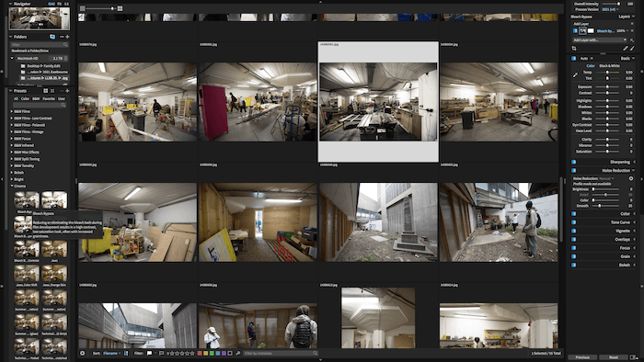Viewport: 644px width, 362px height.
Task: Collapse the Navigator panel
Action: click(x=11, y=4)
